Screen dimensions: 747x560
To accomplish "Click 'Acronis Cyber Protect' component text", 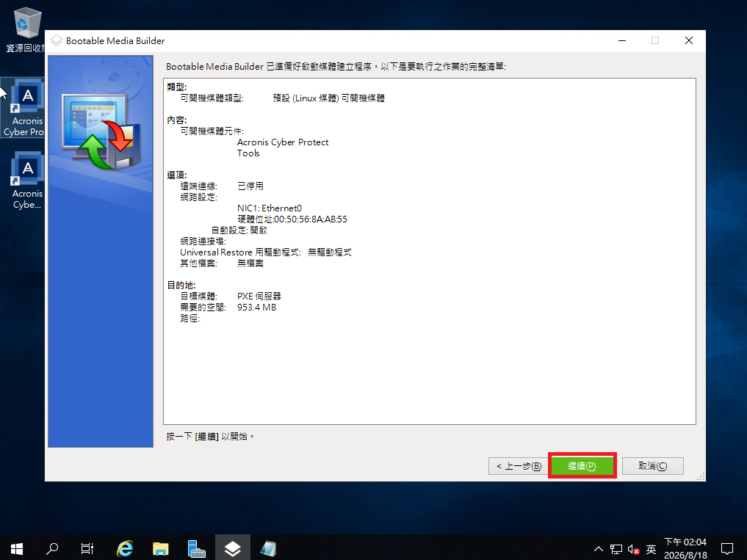I will 283,142.
